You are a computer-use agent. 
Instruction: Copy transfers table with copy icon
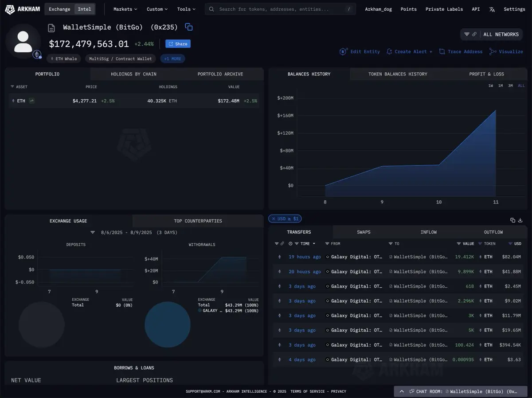(513, 220)
